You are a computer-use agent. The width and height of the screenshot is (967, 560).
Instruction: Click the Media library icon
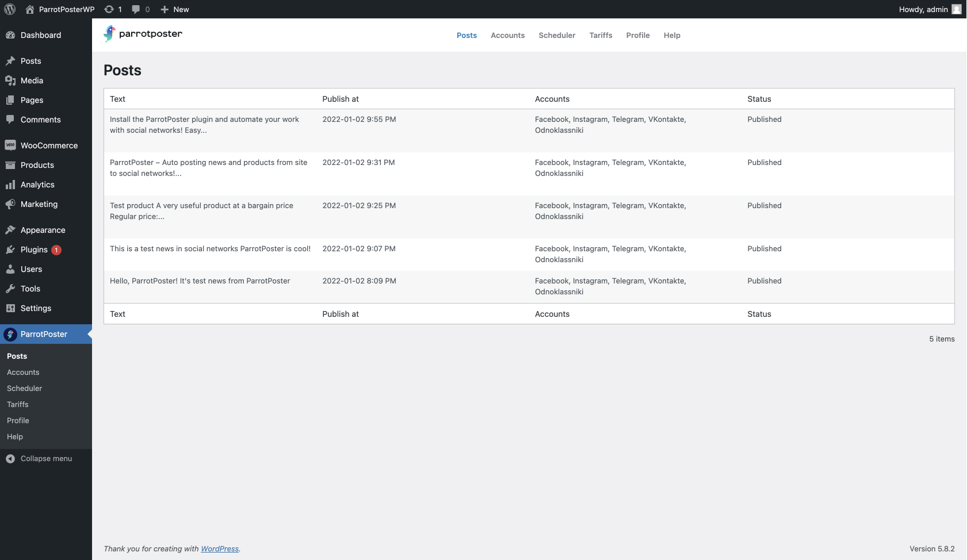point(10,80)
